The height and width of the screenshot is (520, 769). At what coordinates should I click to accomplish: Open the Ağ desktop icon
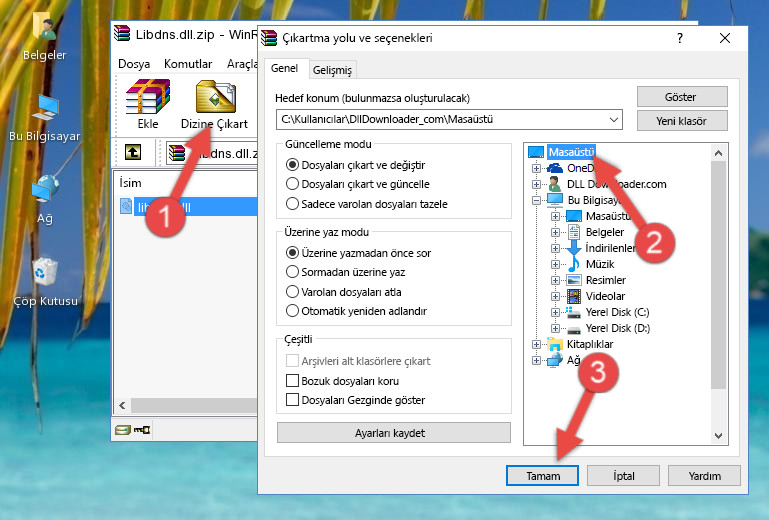click(45, 199)
